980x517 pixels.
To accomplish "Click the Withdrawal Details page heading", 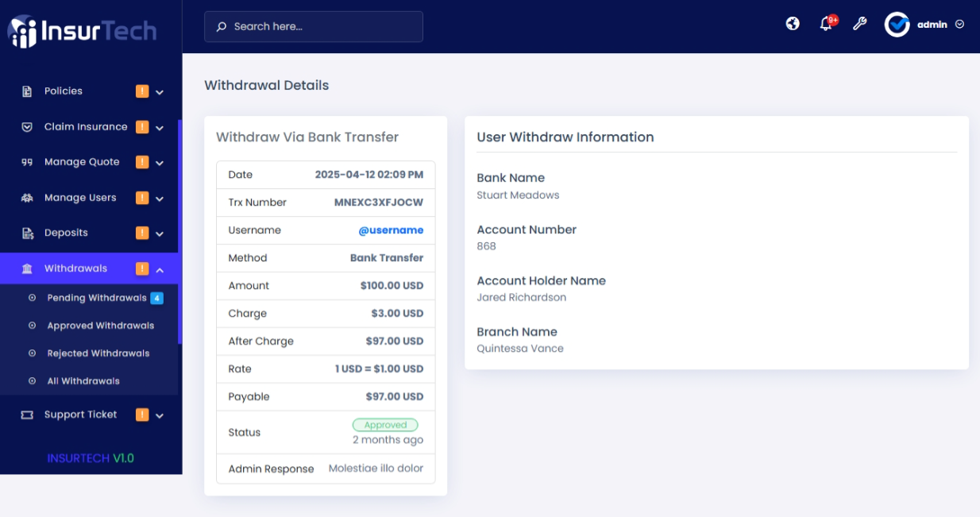I will point(267,86).
